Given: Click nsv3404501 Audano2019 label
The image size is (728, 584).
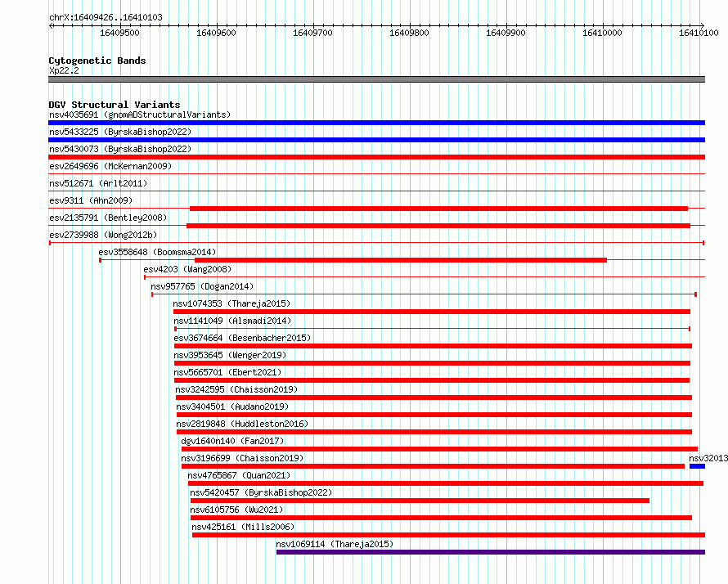Looking at the screenshot, I should point(232,407).
